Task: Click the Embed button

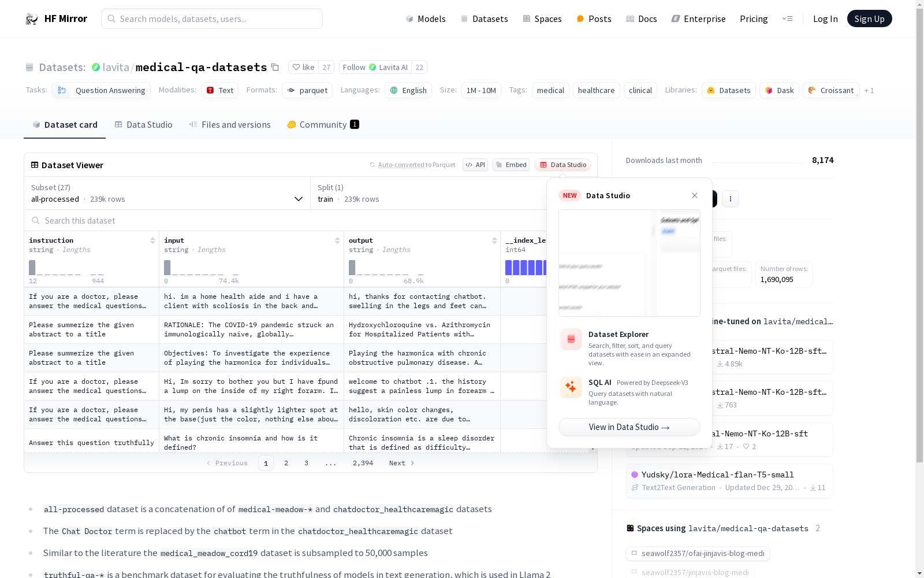Action: tap(511, 165)
